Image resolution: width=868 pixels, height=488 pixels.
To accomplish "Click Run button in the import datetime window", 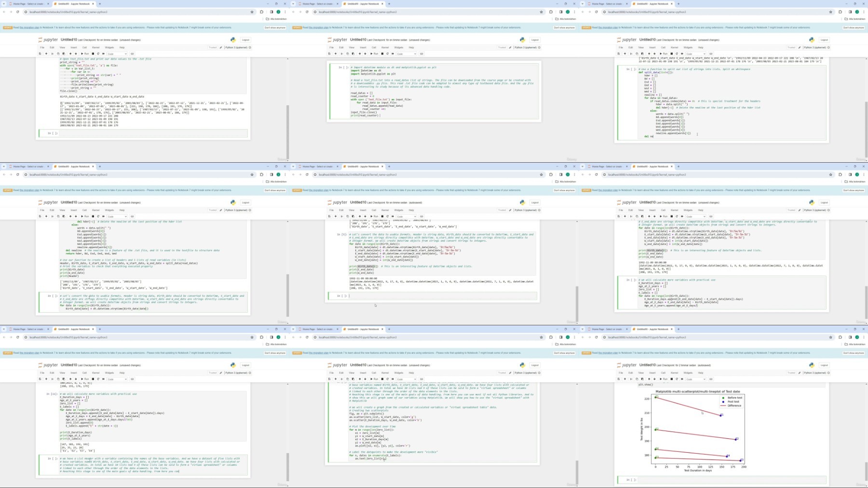I will click(x=374, y=54).
